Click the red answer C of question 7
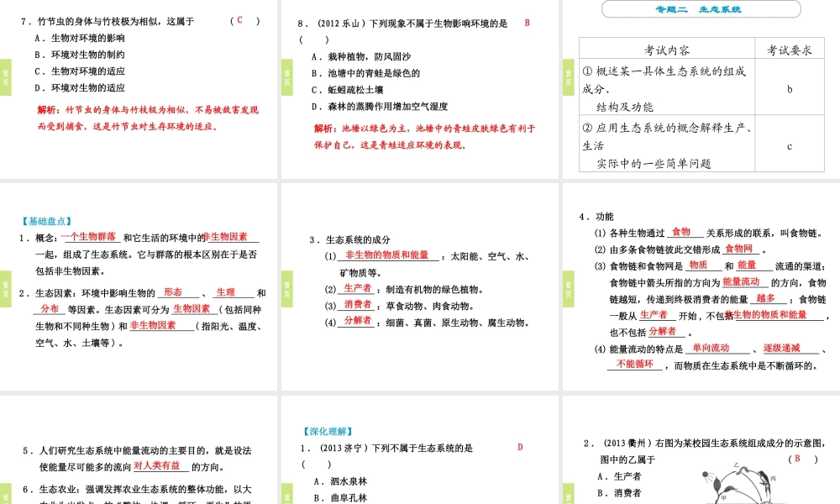The height and width of the screenshot is (504, 840). point(239,20)
